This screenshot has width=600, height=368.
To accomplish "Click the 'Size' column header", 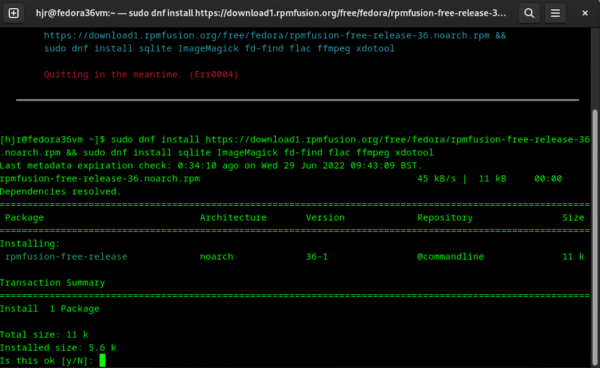I will (x=573, y=218).
